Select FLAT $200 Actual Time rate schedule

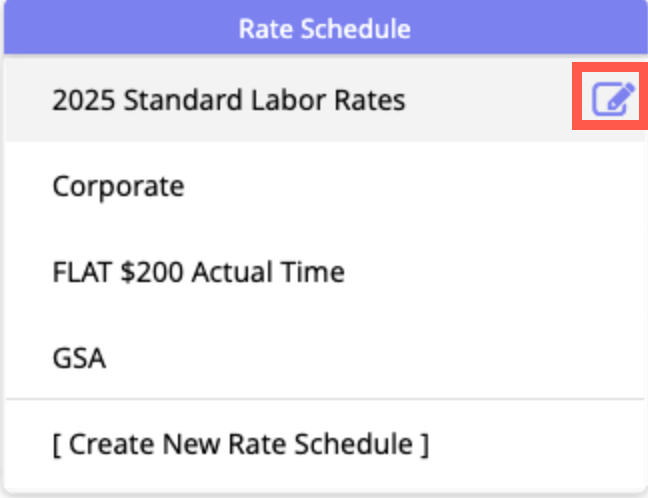tap(198, 271)
